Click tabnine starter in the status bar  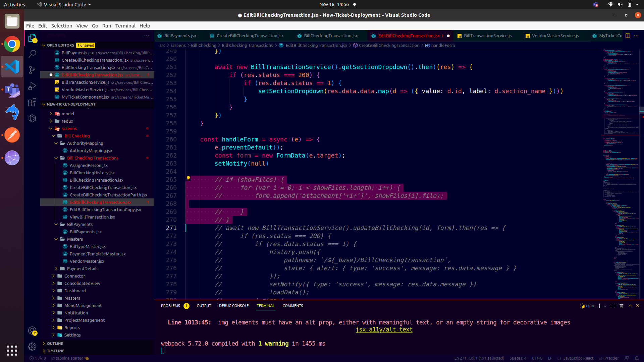[70, 358]
